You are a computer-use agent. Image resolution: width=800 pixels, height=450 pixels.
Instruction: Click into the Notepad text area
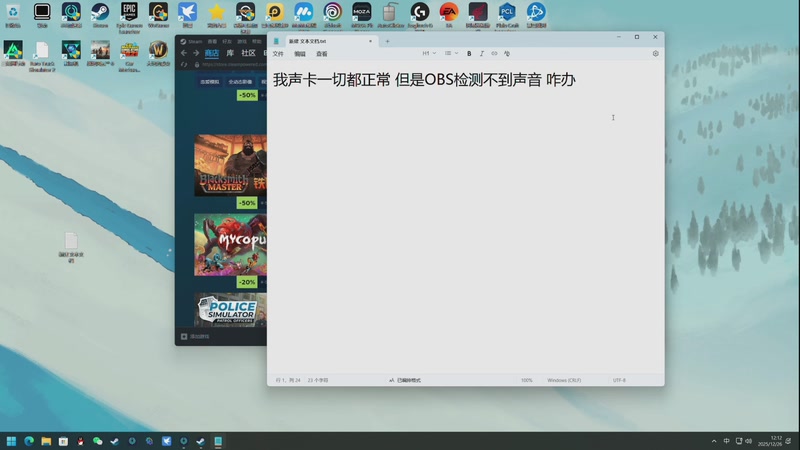coord(465,219)
